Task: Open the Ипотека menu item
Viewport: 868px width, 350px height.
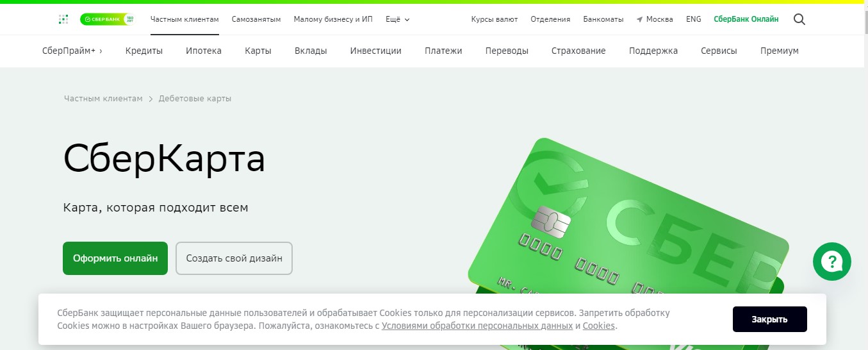Action: coord(204,51)
